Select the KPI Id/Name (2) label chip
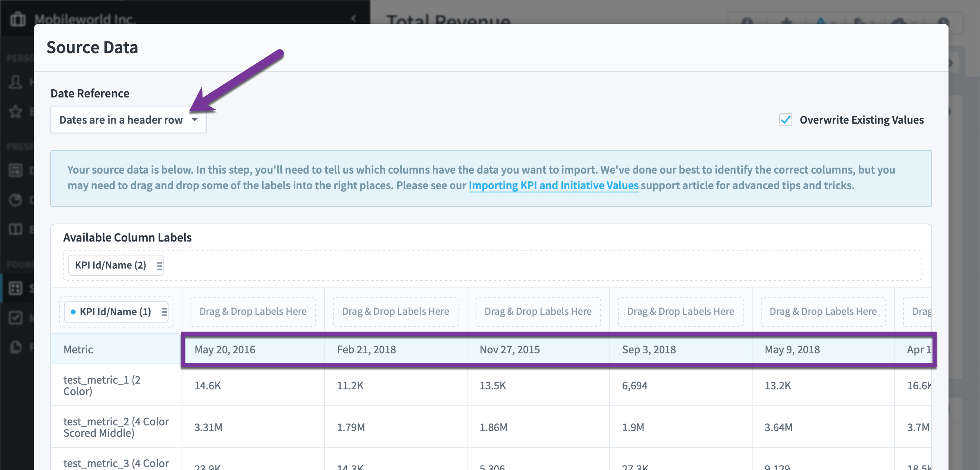This screenshot has height=470, width=980. coord(116,265)
